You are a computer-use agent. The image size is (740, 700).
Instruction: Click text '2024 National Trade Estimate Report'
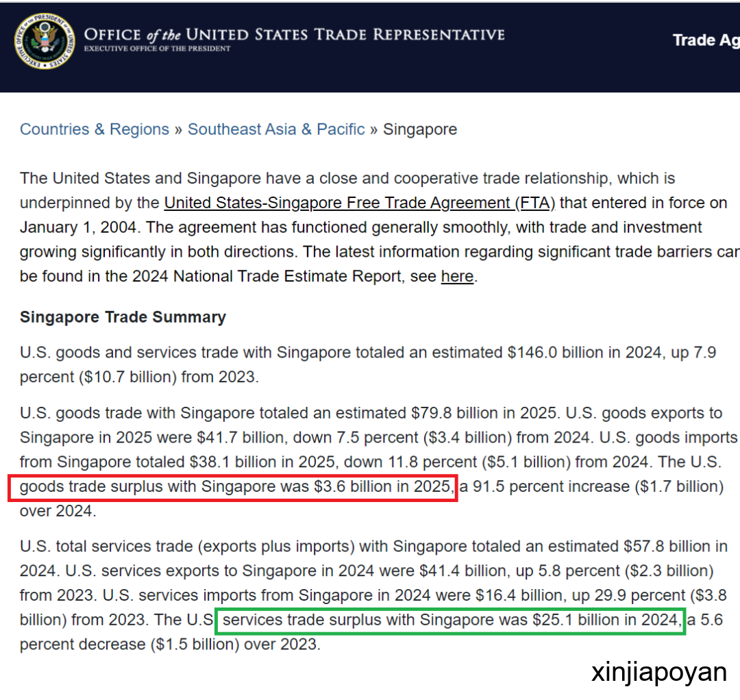(267, 277)
